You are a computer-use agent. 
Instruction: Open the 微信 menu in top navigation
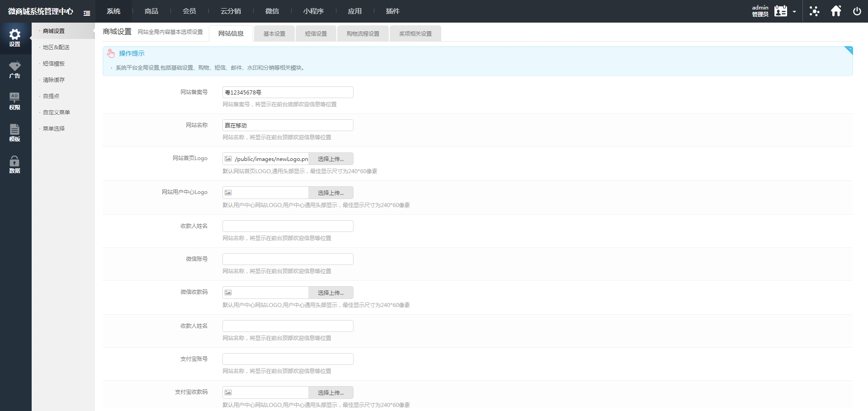(272, 11)
